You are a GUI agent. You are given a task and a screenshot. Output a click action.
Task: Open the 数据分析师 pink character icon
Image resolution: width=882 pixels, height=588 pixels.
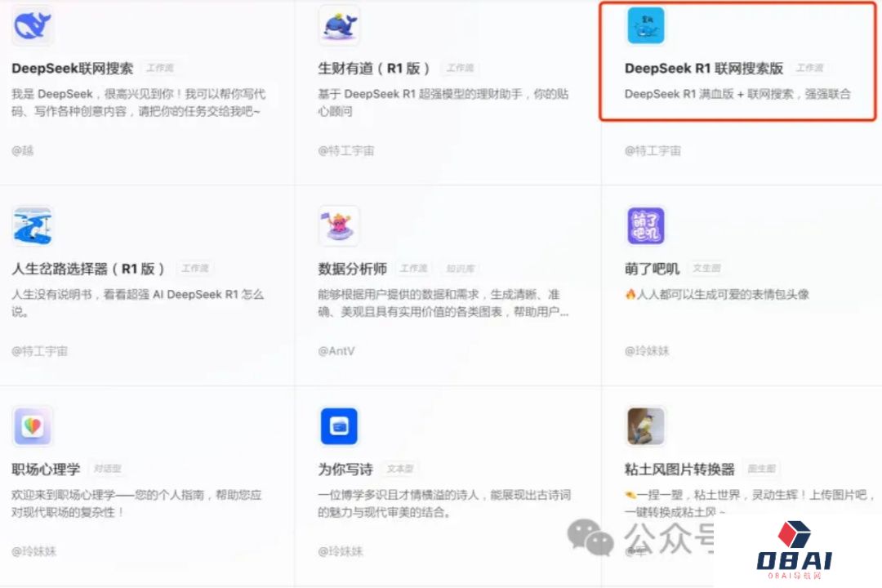coord(339,225)
